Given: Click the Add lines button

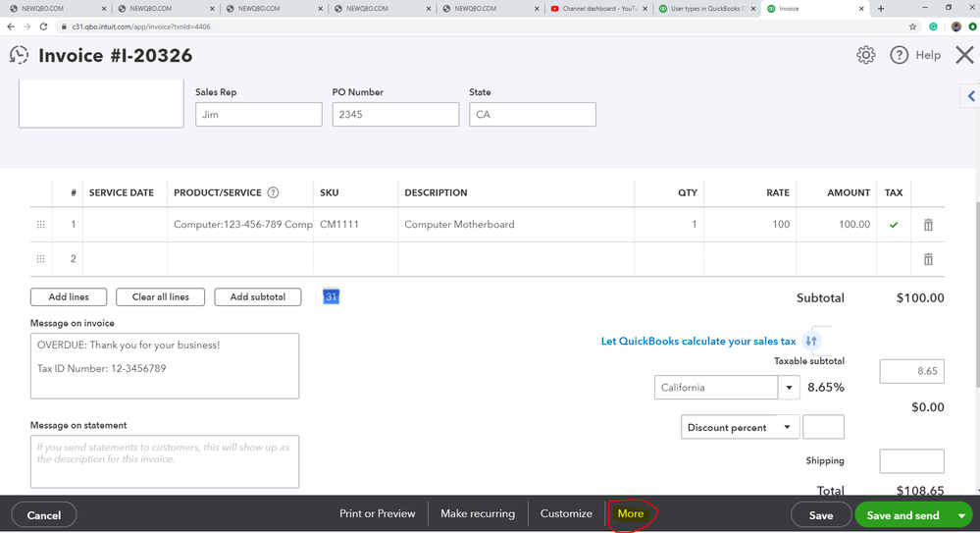Looking at the screenshot, I should [x=69, y=296].
